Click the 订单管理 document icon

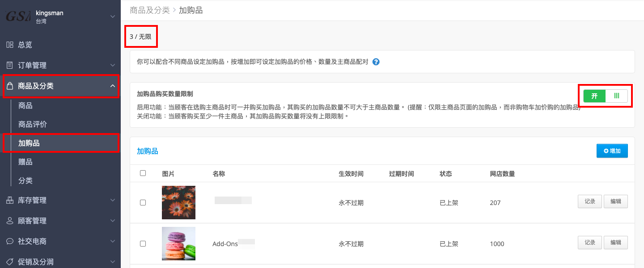(9, 65)
